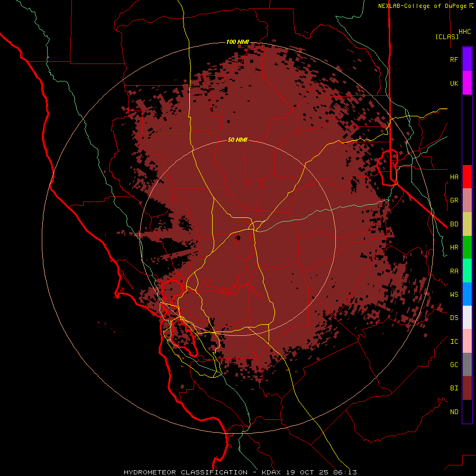Click the RF legend label
The image size is (476, 476).
[454, 59]
